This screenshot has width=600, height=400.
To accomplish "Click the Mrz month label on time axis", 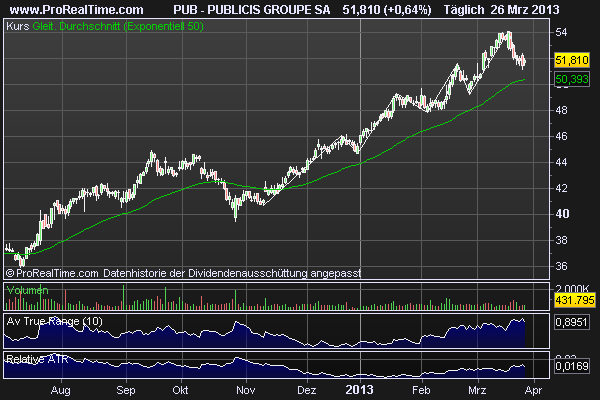I will coord(477,390).
